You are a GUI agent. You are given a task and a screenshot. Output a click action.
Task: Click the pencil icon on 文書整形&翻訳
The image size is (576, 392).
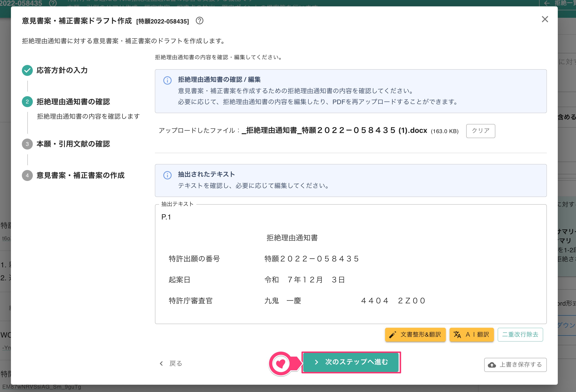392,335
